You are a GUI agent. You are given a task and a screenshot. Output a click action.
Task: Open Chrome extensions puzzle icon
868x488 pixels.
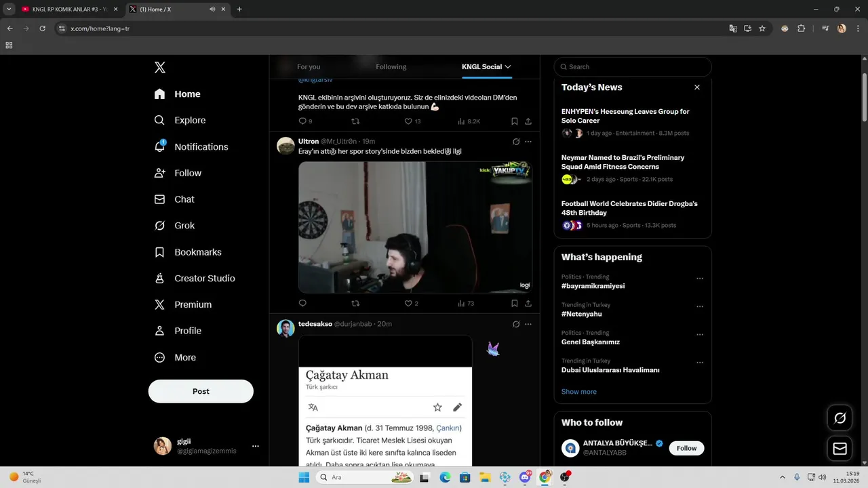tap(801, 28)
